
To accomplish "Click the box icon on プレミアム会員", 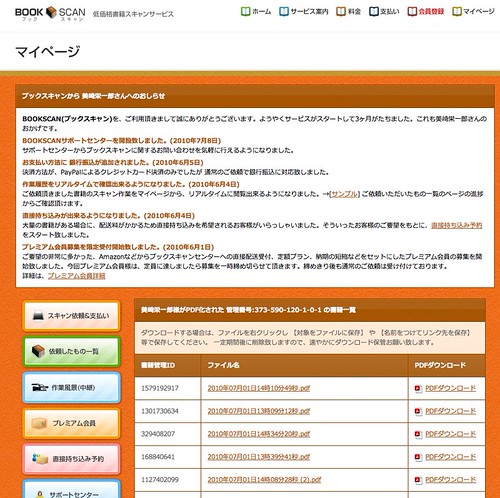I will click(x=39, y=423).
